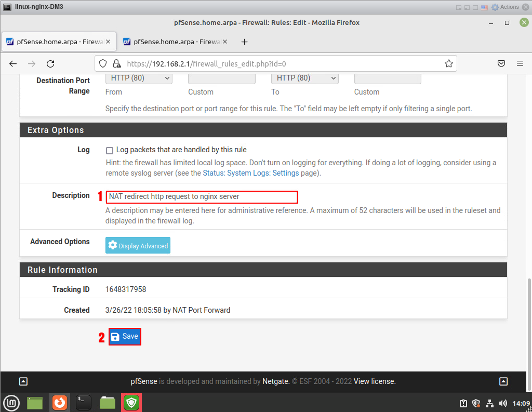
Task: Click the View license link in footer
Action: click(x=375, y=381)
